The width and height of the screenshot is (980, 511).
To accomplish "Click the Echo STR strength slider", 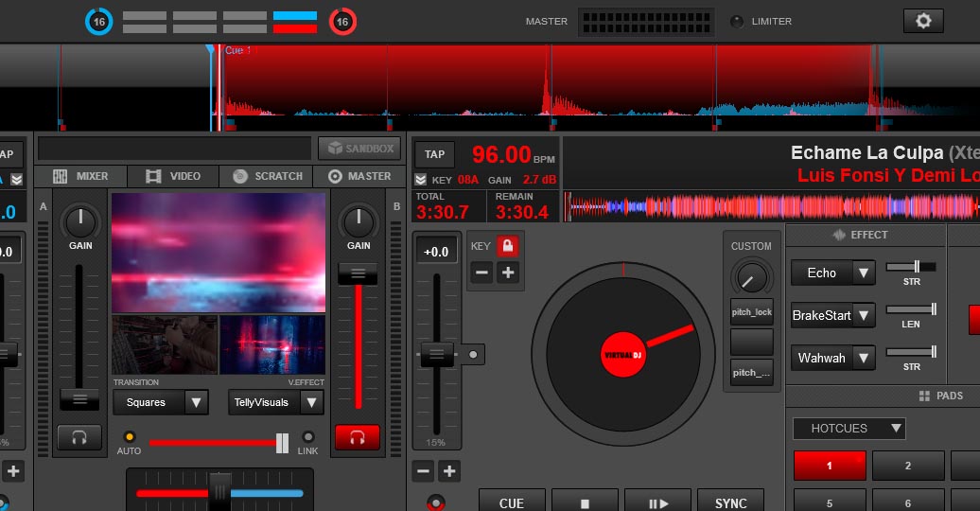I will 911,267.
